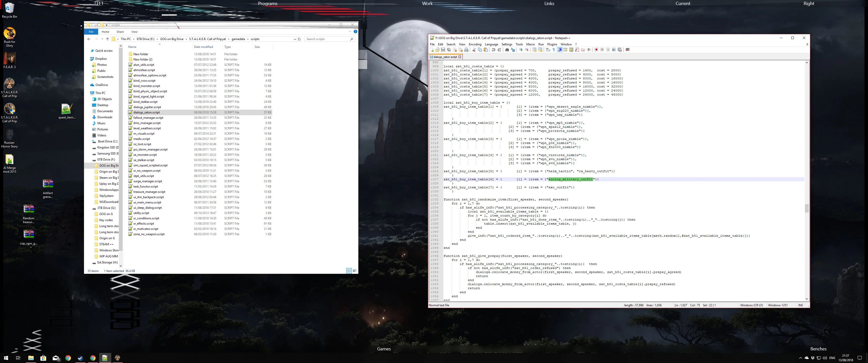Sort files by the Date modified column
This screenshot has height=363, width=868.
(x=203, y=47)
